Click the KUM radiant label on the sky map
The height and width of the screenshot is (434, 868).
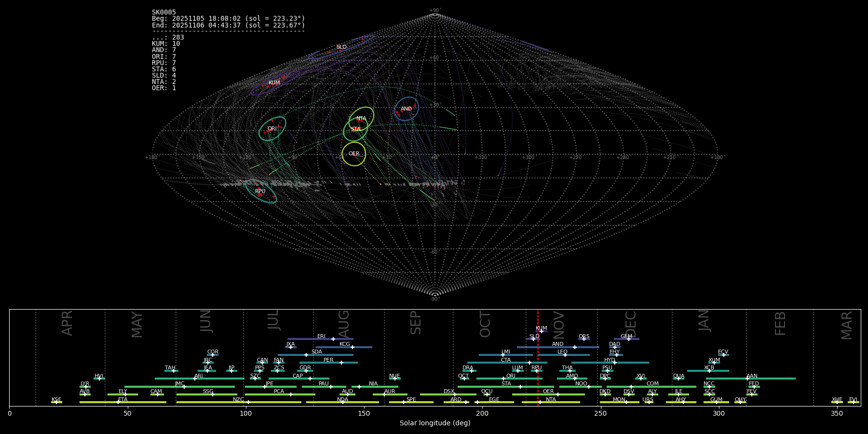pyautogui.click(x=274, y=83)
